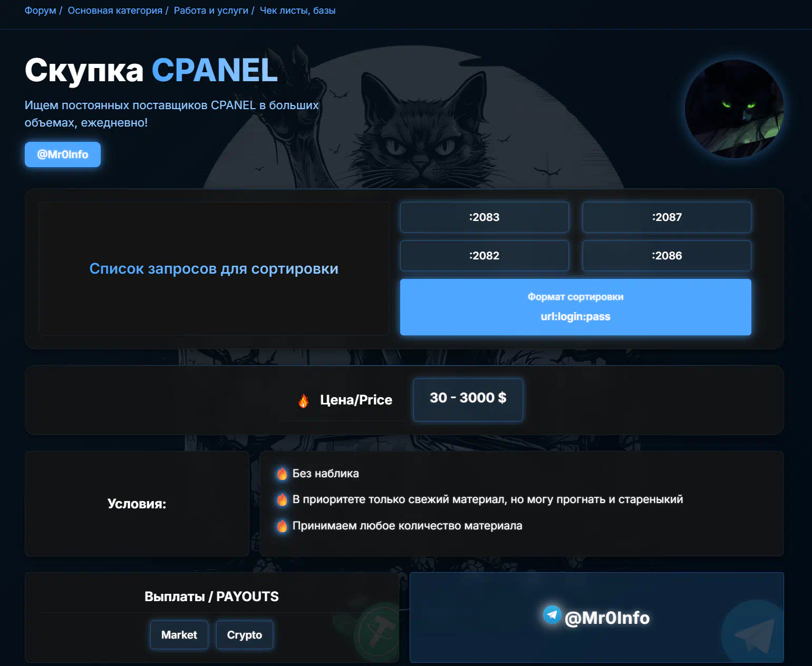Click the round cat avatar image
812x666 pixels.
(734, 109)
